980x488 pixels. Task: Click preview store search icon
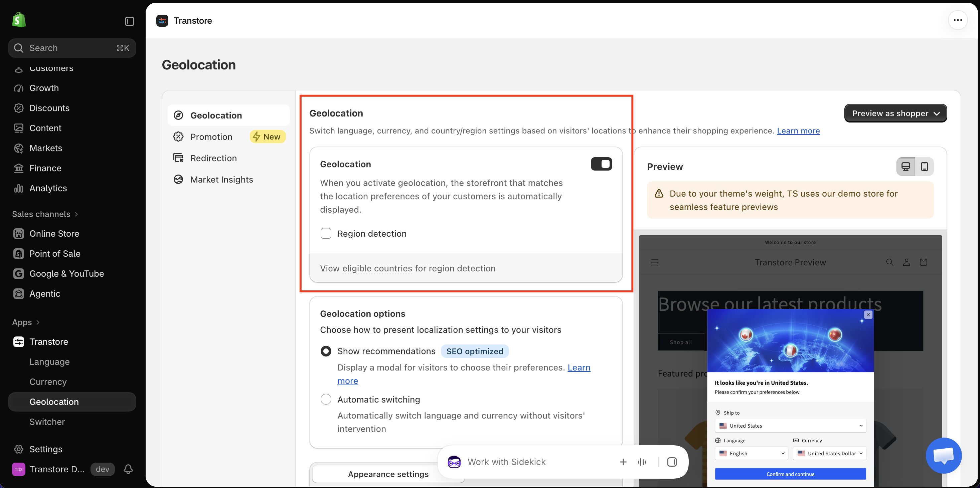(889, 262)
